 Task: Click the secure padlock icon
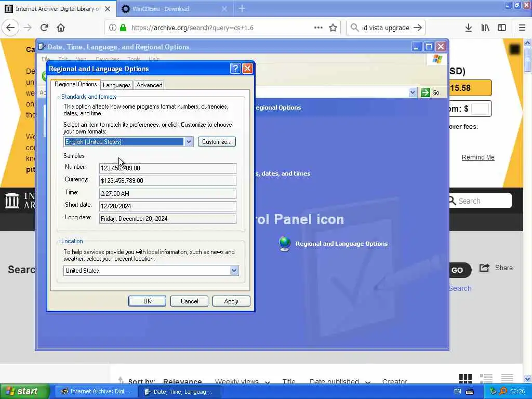123,28
